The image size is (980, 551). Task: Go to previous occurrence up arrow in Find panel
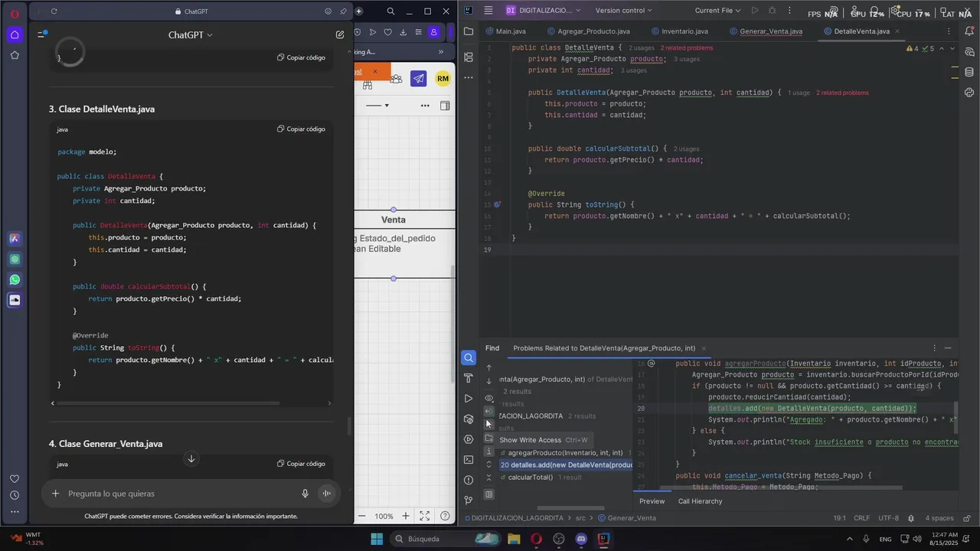pos(489,368)
